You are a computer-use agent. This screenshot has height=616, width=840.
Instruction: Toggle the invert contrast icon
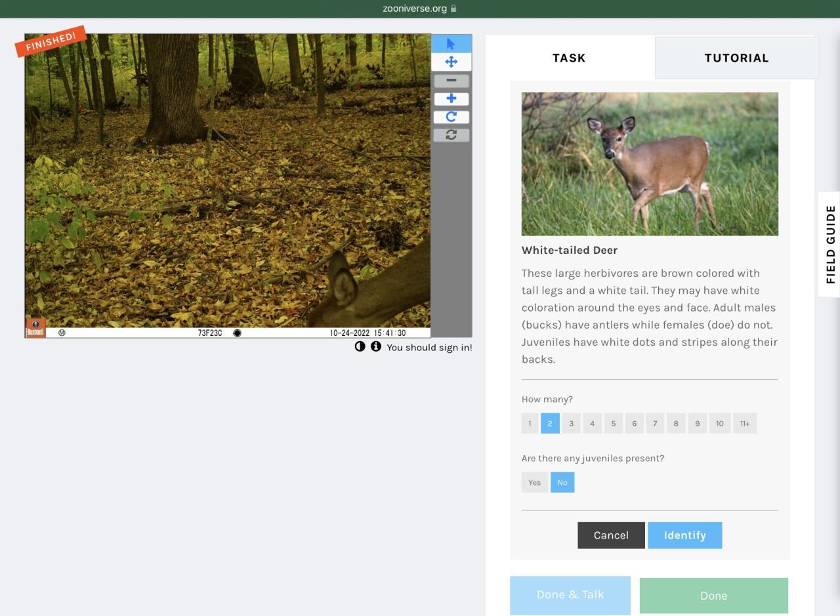(x=360, y=346)
